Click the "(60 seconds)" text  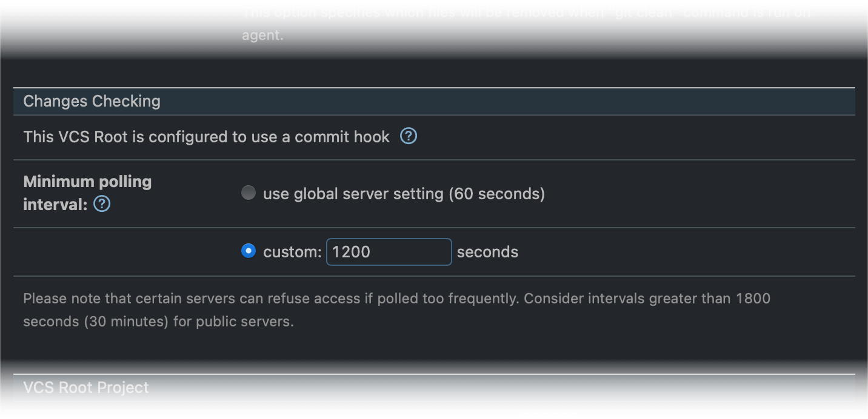(497, 194)
